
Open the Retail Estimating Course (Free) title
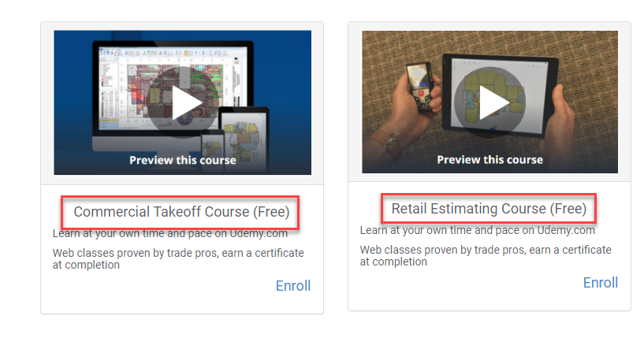tap(489, 209)
